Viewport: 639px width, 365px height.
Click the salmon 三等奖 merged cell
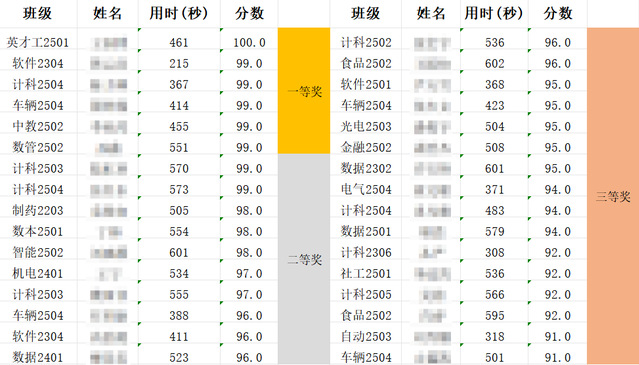pyautogui.click(x=613, y=196)
